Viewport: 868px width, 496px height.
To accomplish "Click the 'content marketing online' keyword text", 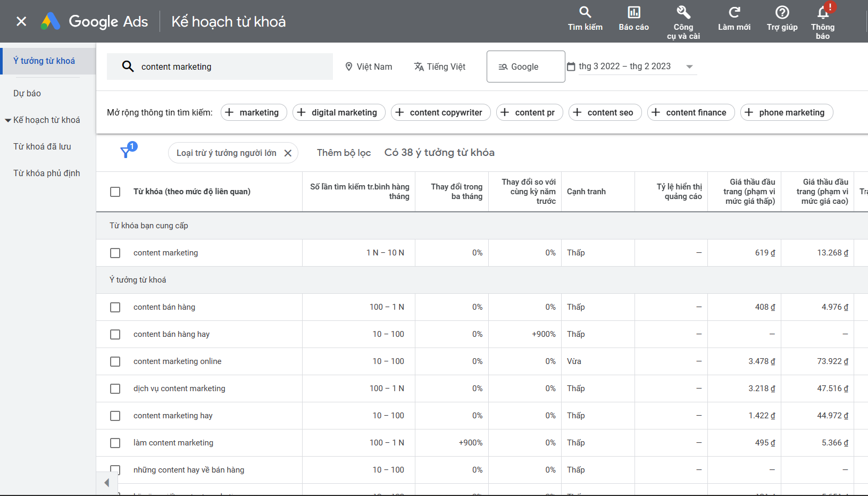I will (177, 361).
